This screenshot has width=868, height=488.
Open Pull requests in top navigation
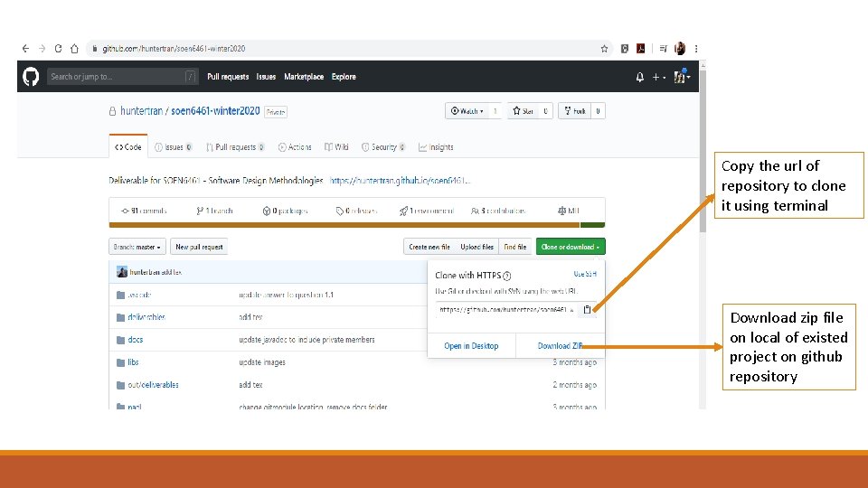click(228, 77)
